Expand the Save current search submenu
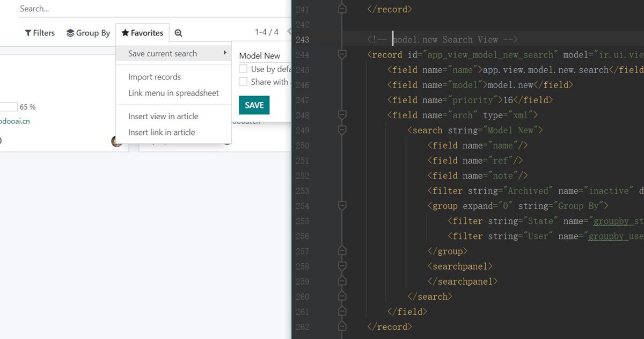The image size is (644, 339). 163,53
